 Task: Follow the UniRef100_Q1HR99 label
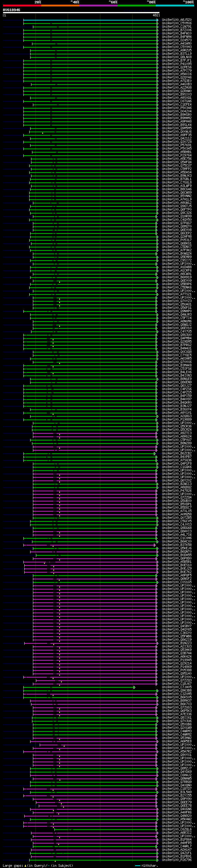[177, 216]
